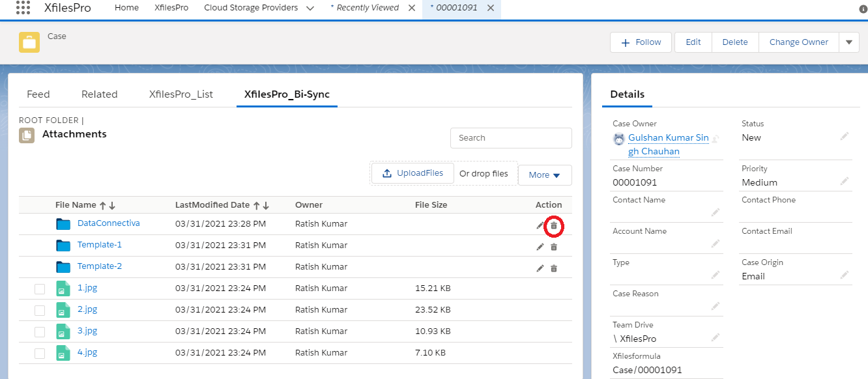The width and height of the screenshot is (868, 379).
Task: Edit Priority field with pencil icon
Action: pos(845,181)
